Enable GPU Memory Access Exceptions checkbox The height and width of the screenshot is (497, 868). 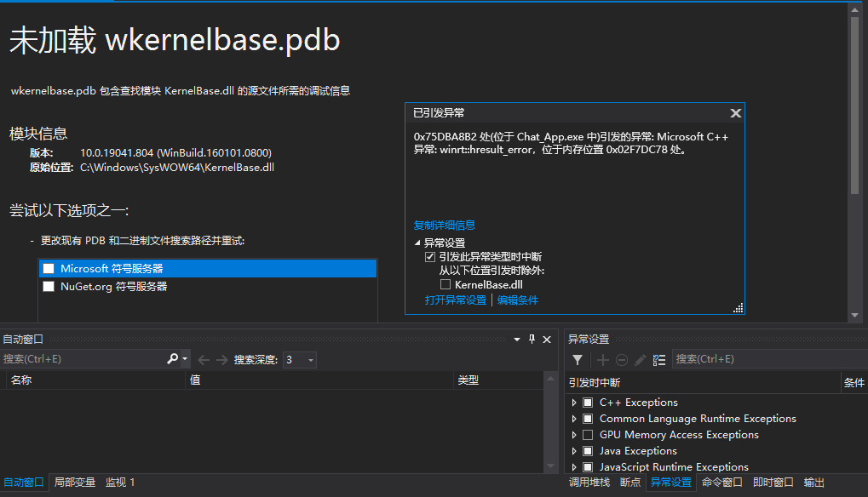[588, 435]
